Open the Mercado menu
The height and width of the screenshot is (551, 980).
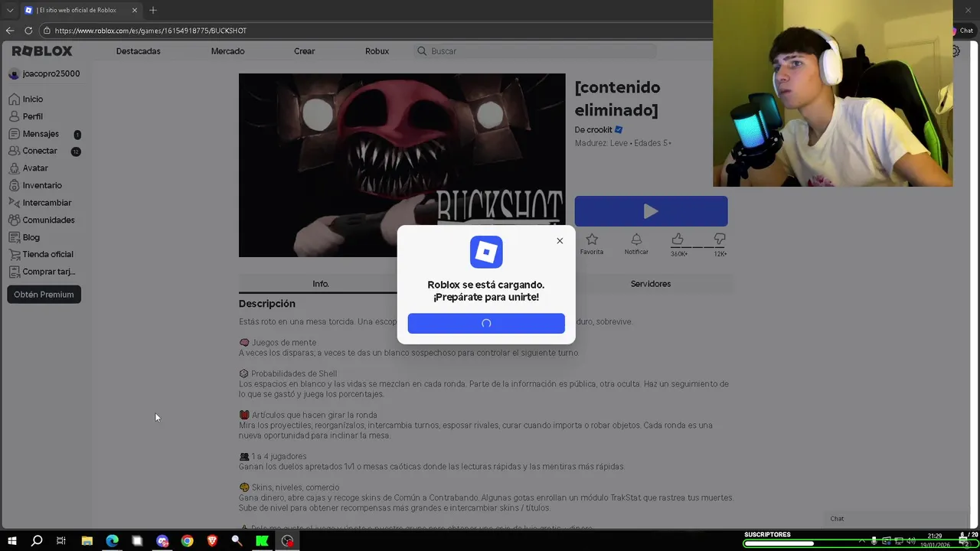point(227,51)
